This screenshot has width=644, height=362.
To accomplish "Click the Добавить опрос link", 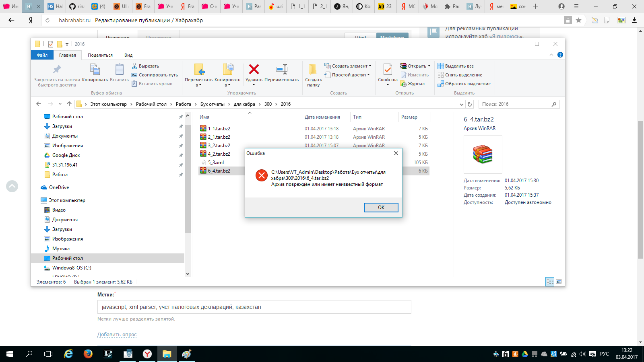I will pos(117,335).
